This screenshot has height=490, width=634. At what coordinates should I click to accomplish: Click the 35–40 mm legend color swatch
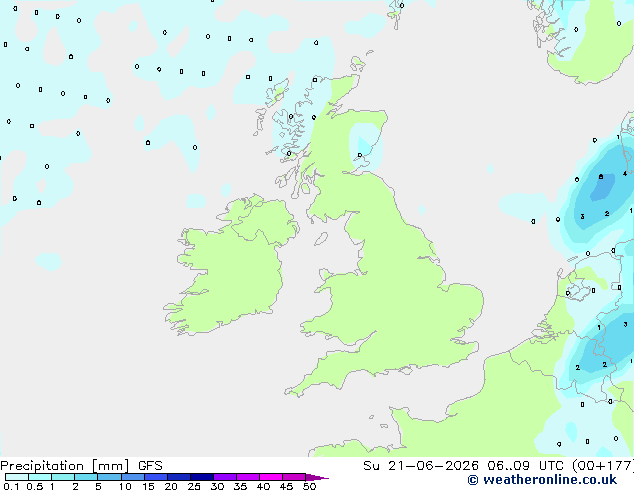(248, 477)
